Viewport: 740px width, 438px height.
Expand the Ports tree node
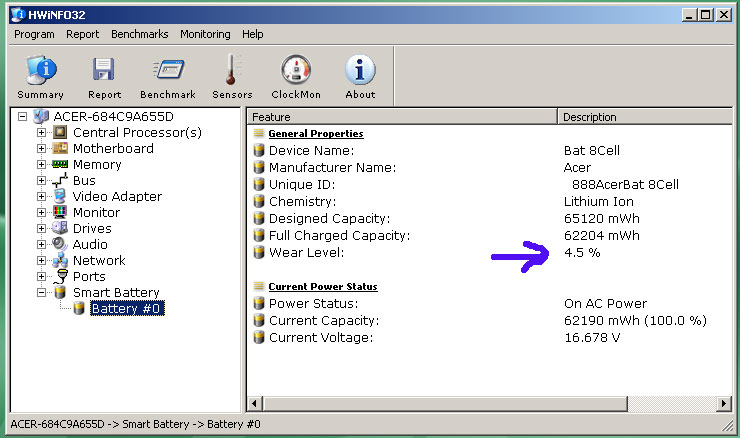point(42,277)
